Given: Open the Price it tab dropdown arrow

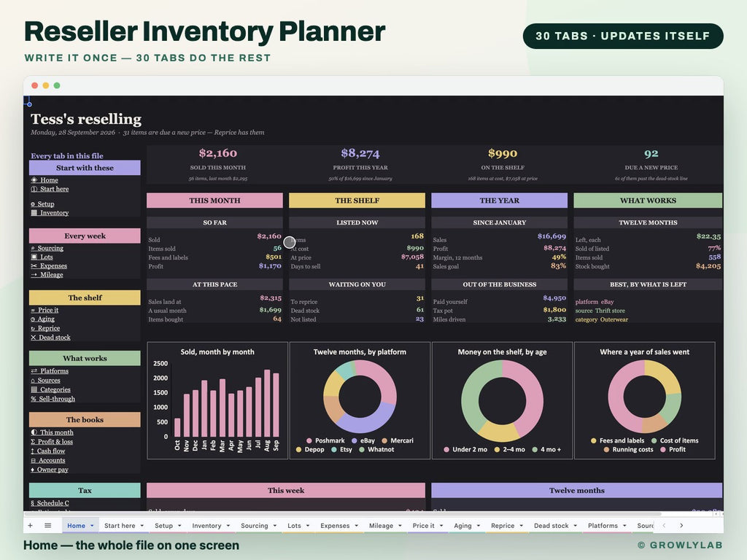Looking at the screenshot, I should point(441,526).
